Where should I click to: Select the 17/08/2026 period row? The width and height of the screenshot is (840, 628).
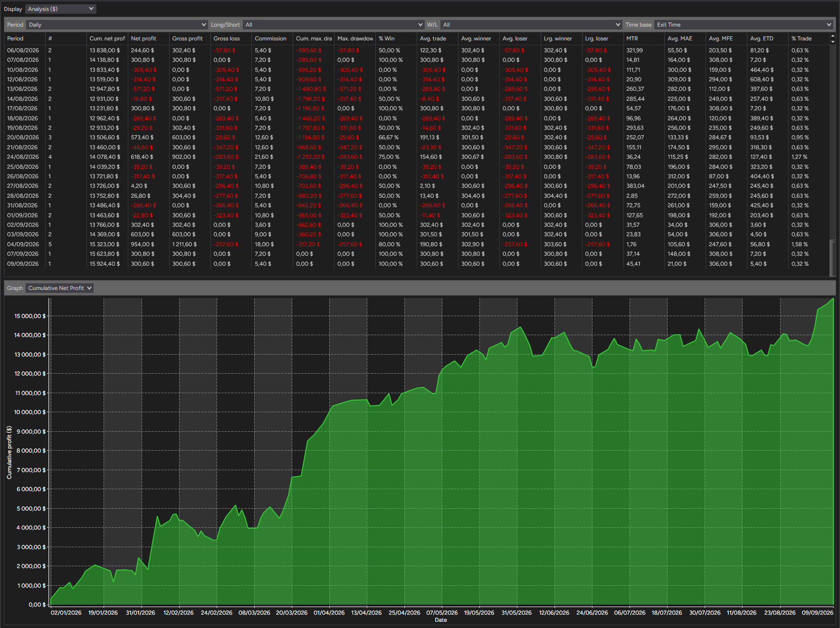(x=417, y=108)
